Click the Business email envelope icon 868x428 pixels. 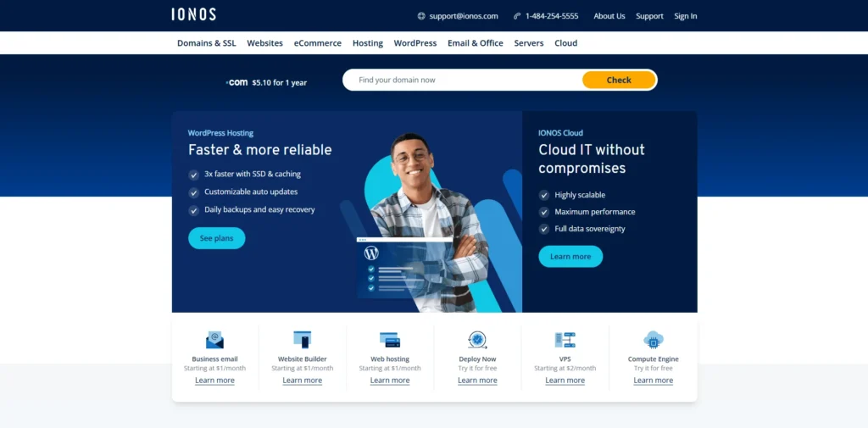point(214,339)
